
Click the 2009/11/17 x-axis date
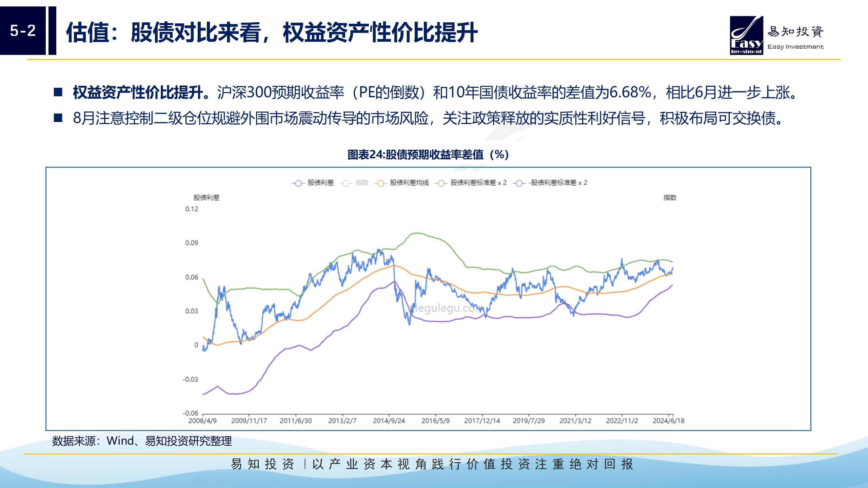[x=249, y=421]
